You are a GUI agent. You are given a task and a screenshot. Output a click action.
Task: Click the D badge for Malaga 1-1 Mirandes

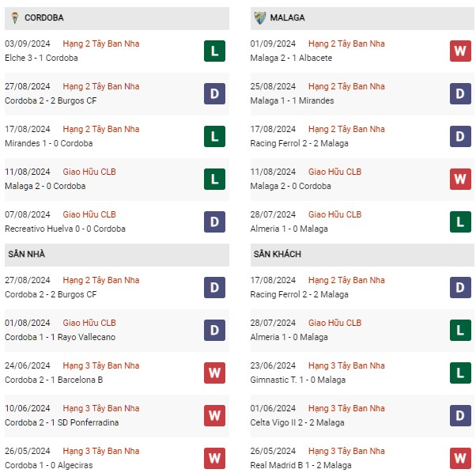(x=460, y=94)
